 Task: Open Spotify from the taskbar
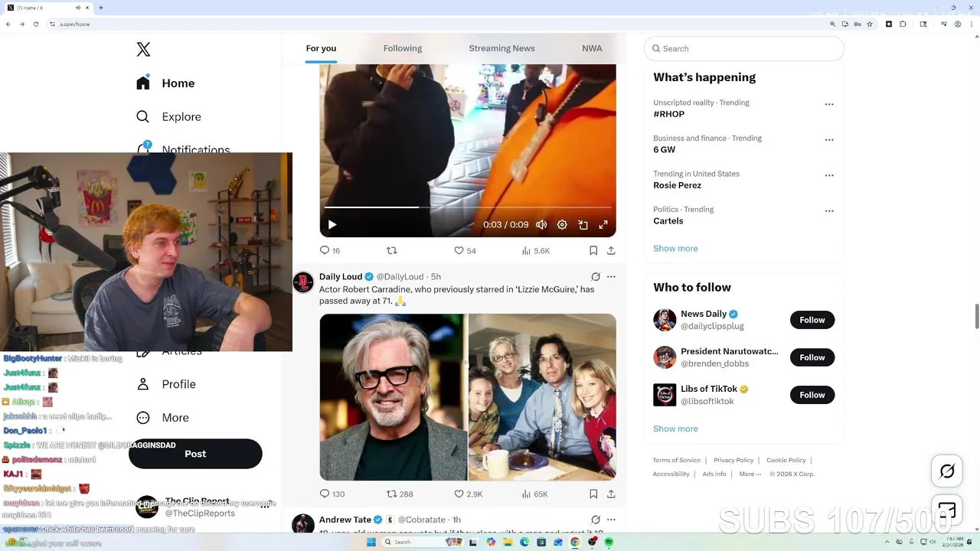609,542
